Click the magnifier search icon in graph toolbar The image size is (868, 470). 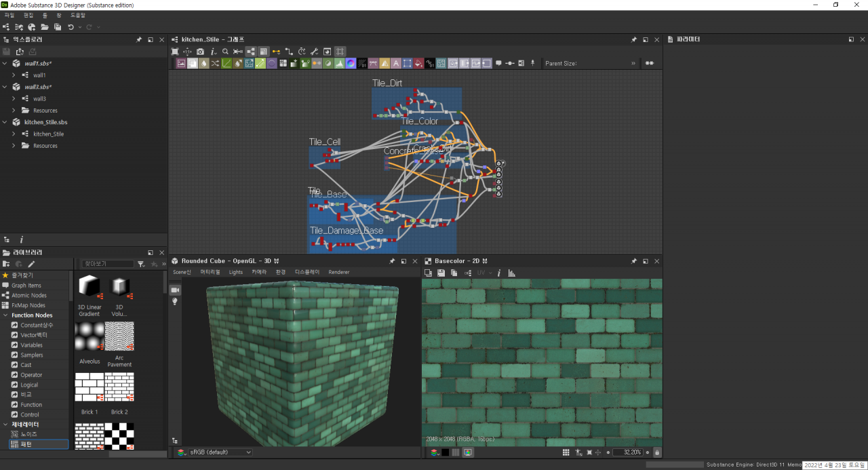tap(225, 52)
